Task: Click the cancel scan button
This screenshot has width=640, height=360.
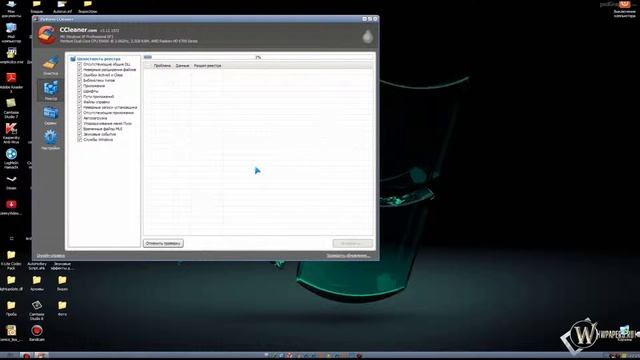Action: (163, 243)
